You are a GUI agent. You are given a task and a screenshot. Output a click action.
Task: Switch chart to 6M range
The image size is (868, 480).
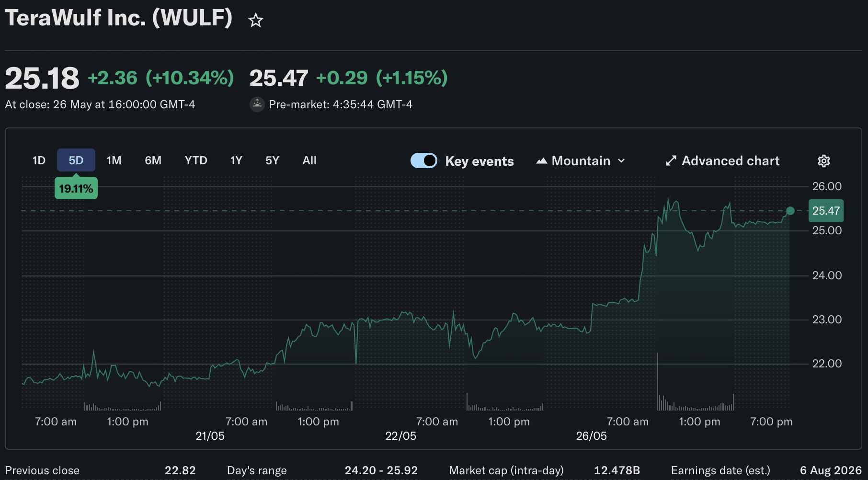pyautogui.click(x=153, y=160)
